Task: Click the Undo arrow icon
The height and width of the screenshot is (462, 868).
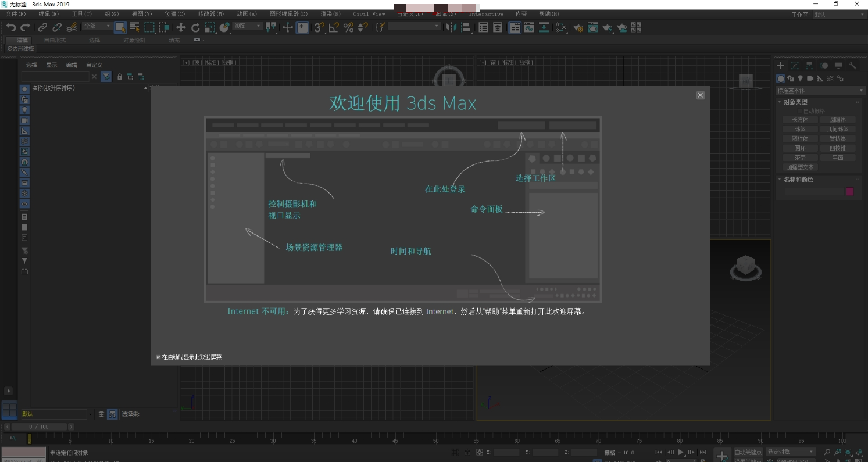Action: (x=11, y=27)
